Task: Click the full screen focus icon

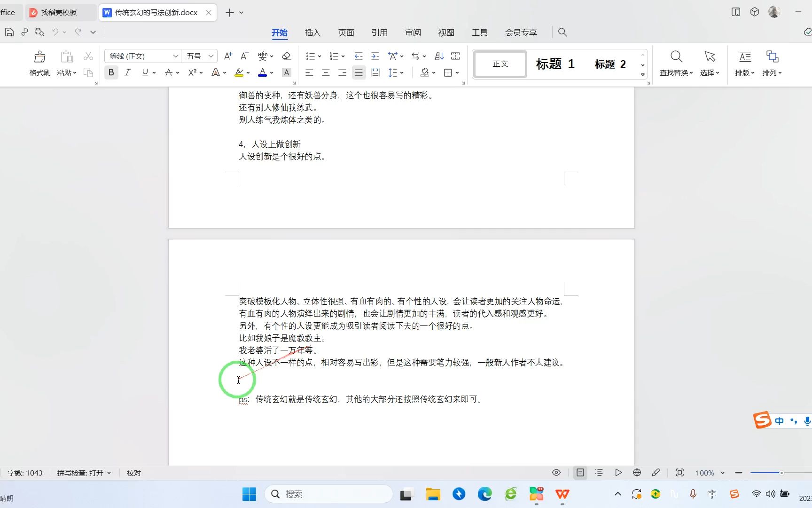Action: point(679,473)
